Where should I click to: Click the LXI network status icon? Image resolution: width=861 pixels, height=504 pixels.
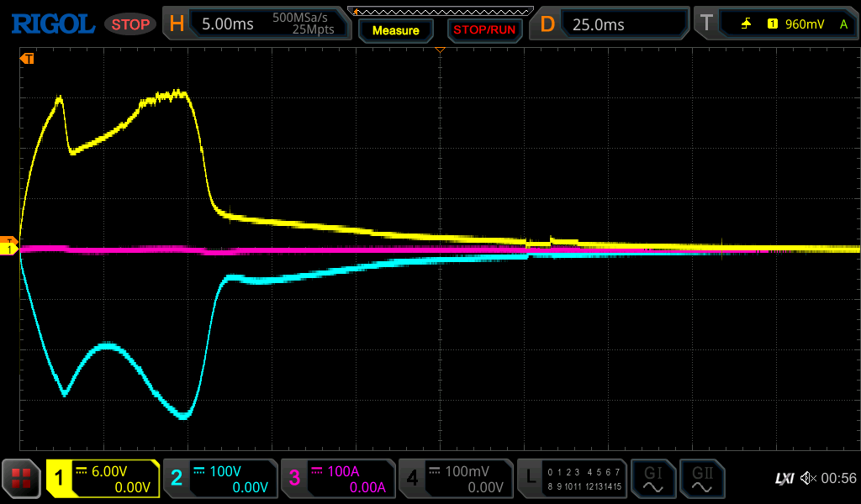point(784,479)
